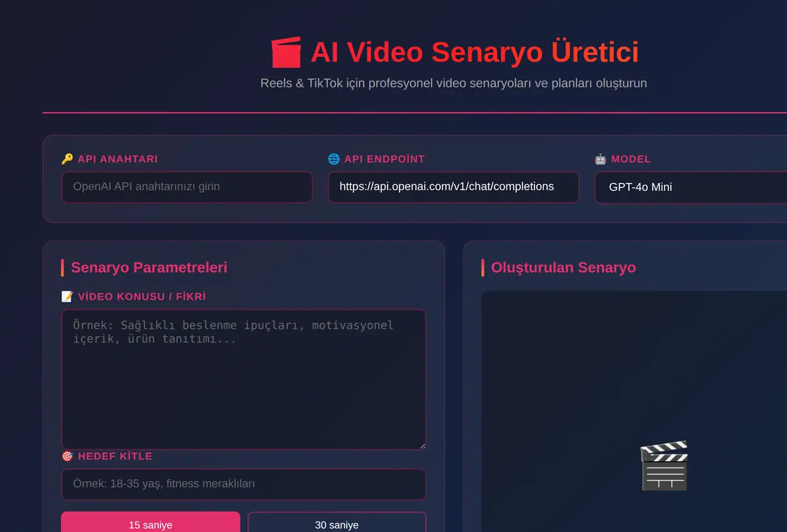Open the GPT-4o Mini model dropdown
This screenshot has width=787, height=532.
click(691, 187)
